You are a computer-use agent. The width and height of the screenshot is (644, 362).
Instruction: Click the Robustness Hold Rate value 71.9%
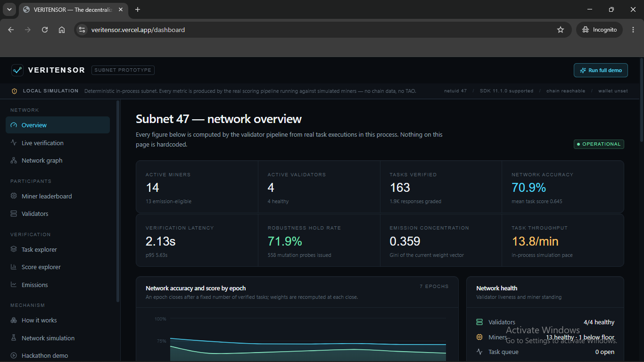pos(285,241)
